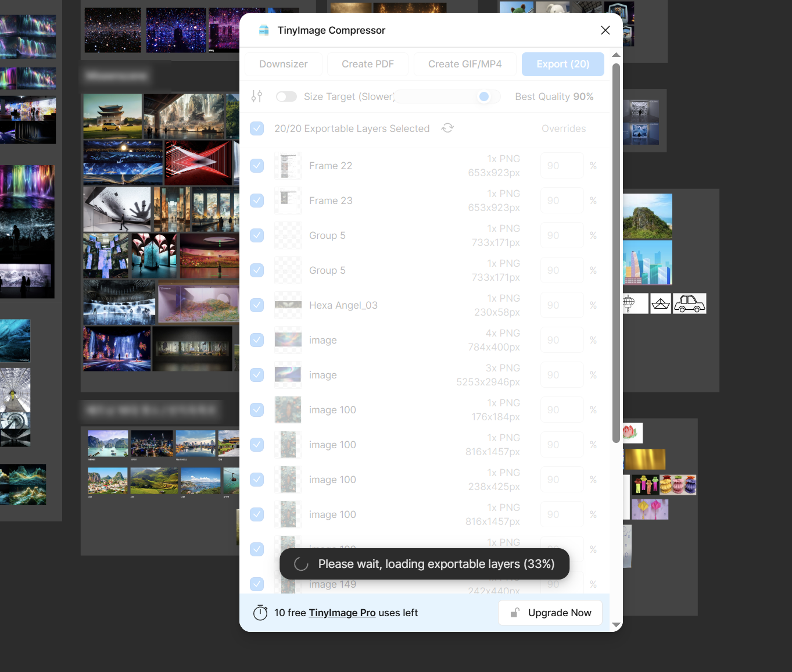Click the sailboat icon on the canvas
This screenshot has height=672, width=792.
point(661,303)
